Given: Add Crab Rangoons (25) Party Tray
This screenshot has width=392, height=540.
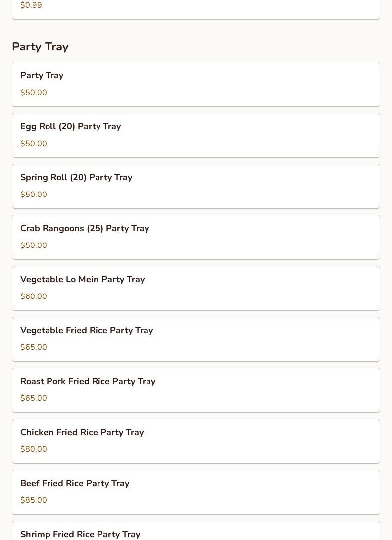Looking at the screenshot, I should (196, 237).
